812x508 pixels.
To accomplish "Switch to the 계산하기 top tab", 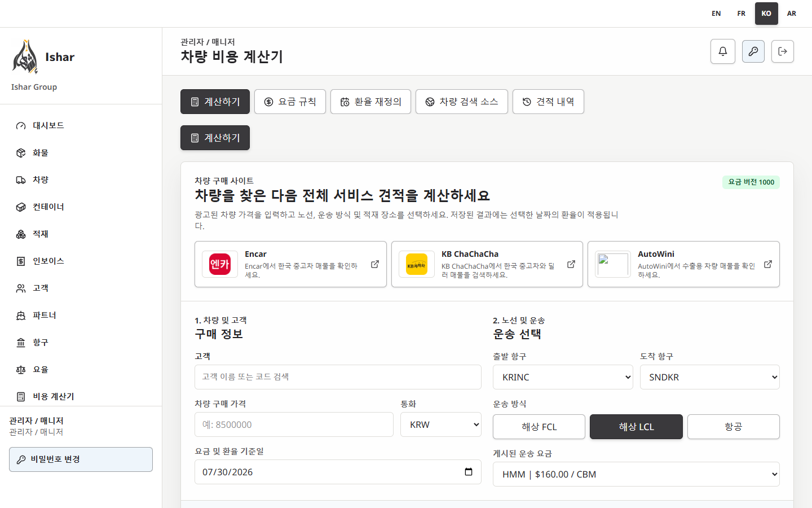I will [x=215, y=102].
